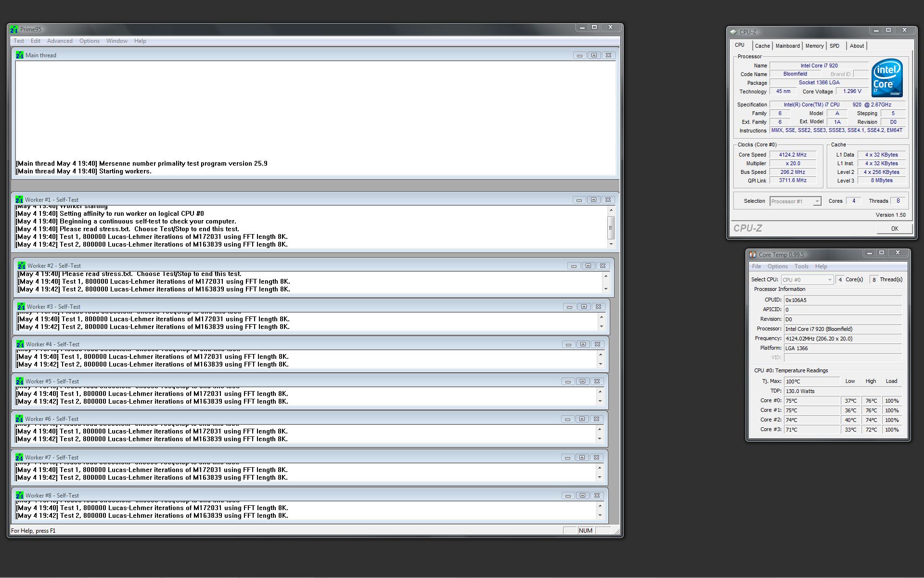Click the Worker #1 Self-Test window icon

19,199
